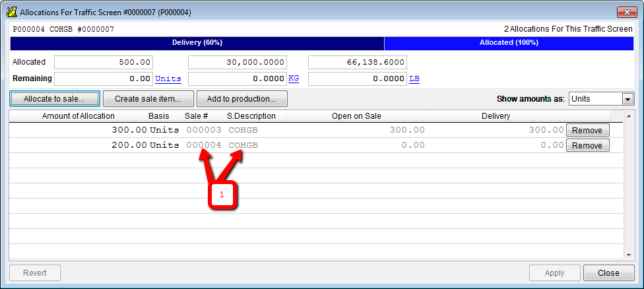Image resolution: width=644 pixels, height=289 pixels.
Task: Click the Allocated 66,138.6000 LB field
Action: pyautogui.click(x=358, y=63)
